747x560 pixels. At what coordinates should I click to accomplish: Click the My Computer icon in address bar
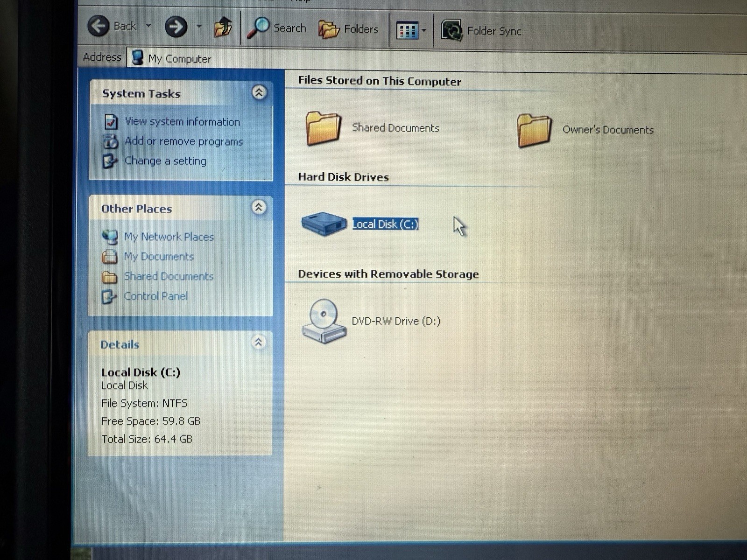[137, 58]
